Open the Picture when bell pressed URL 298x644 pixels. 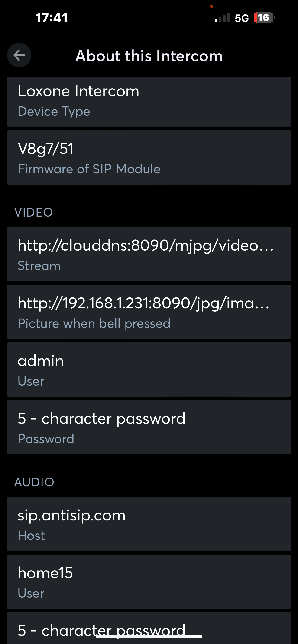(149, 312)
